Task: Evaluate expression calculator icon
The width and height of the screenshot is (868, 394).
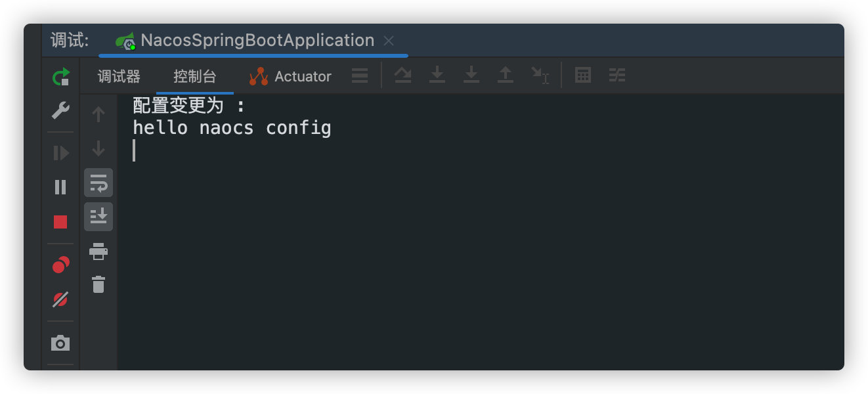Action: coord(583,76)
